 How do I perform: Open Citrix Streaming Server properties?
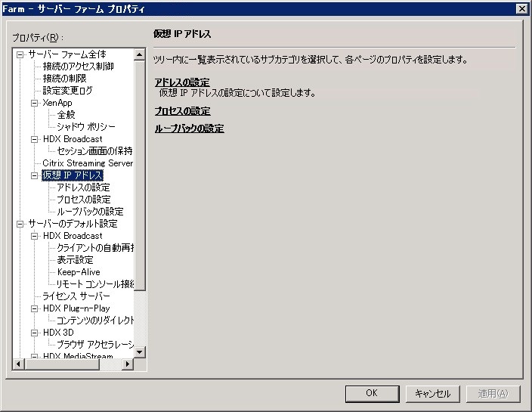point(88,163)
